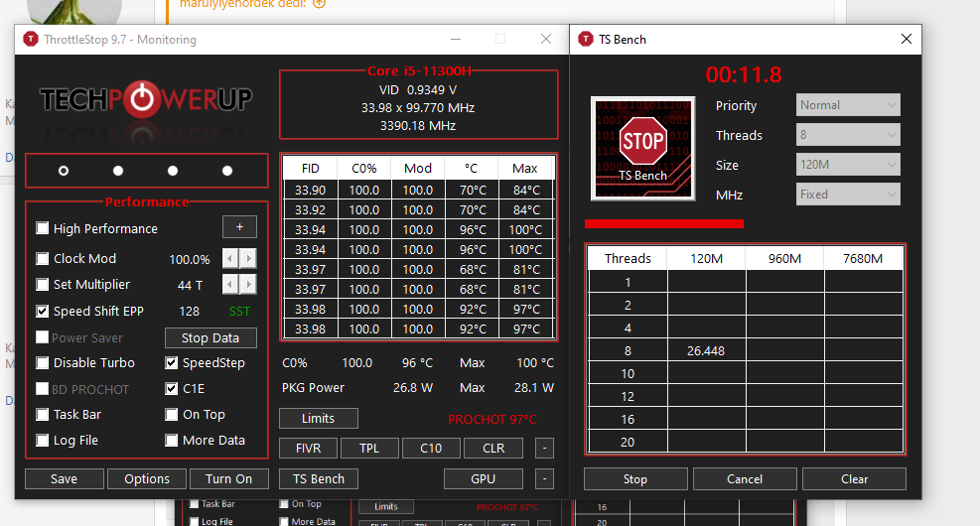The image size is (980, 526).
Task: Click the FID column header
Action: pyautogui.click(x=310, y=169)
